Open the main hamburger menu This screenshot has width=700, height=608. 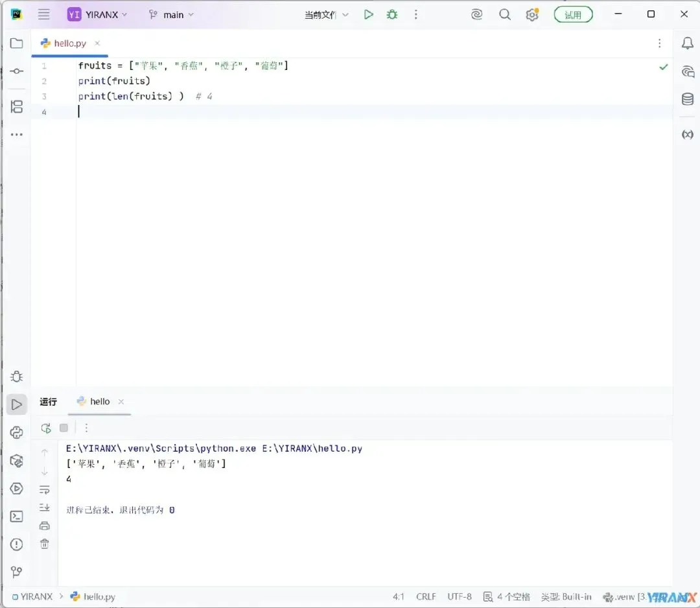click(44, 14)
